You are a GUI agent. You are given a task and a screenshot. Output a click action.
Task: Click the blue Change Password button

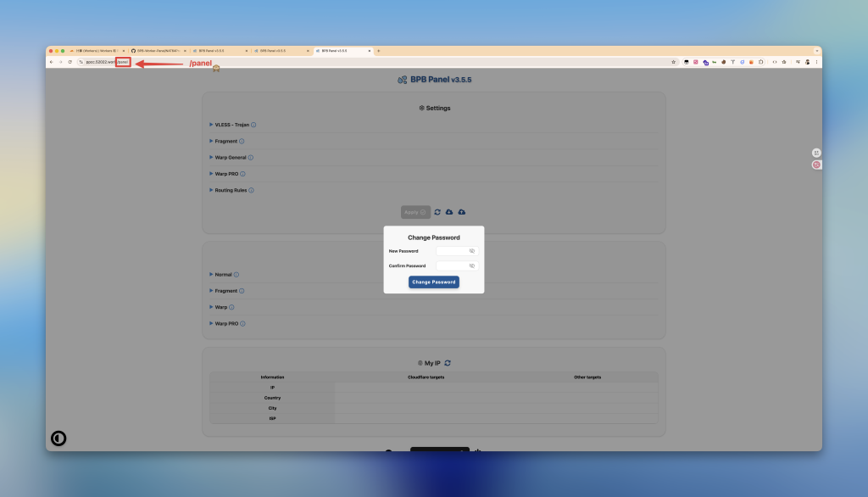(x=434, y=282)
